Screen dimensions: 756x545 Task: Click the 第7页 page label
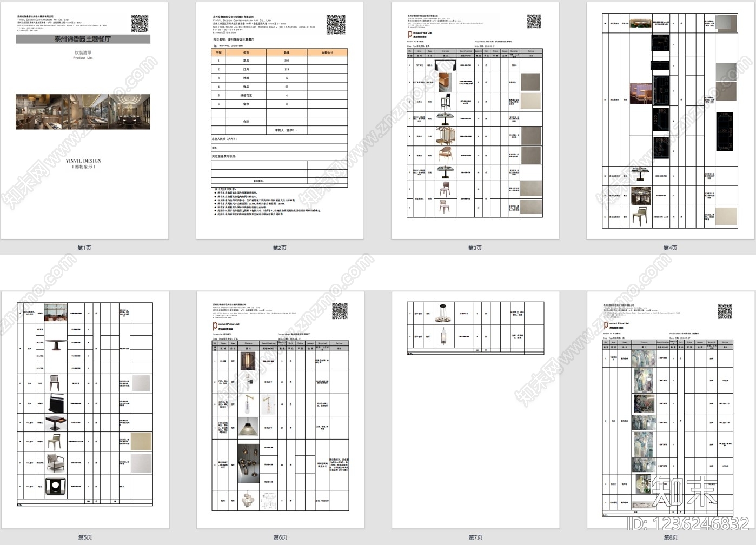coord(475,537)
